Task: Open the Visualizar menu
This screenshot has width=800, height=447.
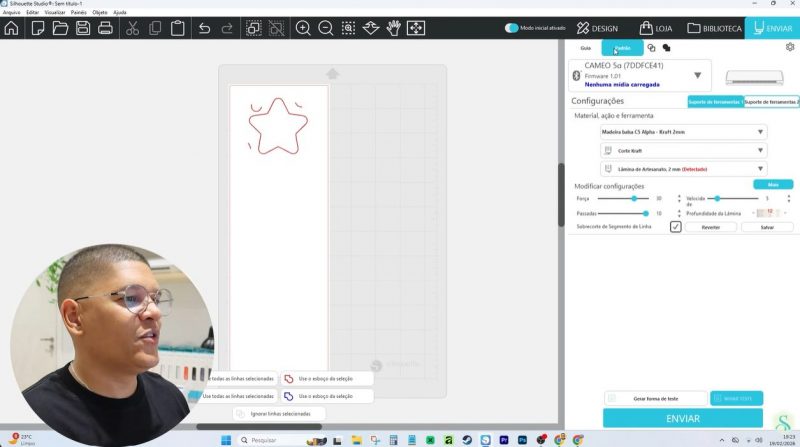Action: coord(55,12)
